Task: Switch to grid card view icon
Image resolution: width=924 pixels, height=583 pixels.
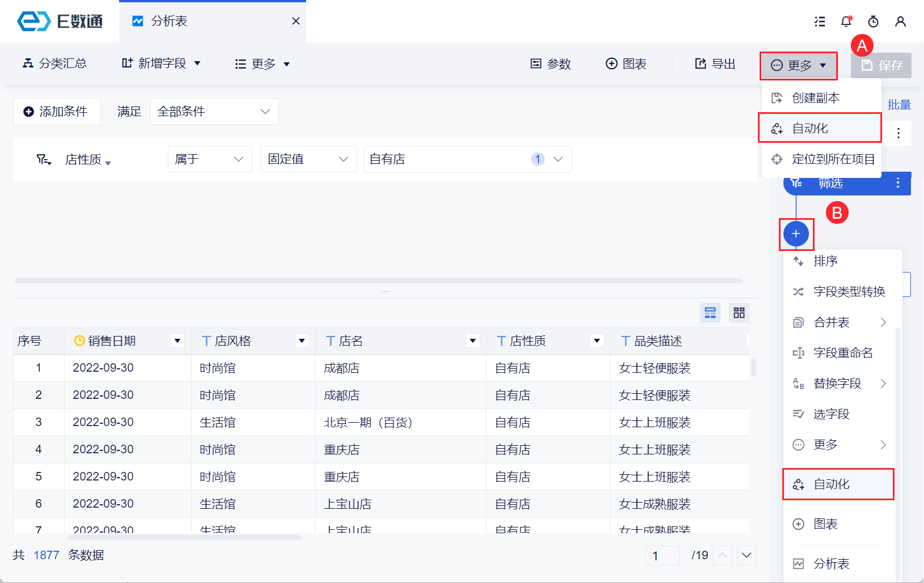Action: click(739, 313)
